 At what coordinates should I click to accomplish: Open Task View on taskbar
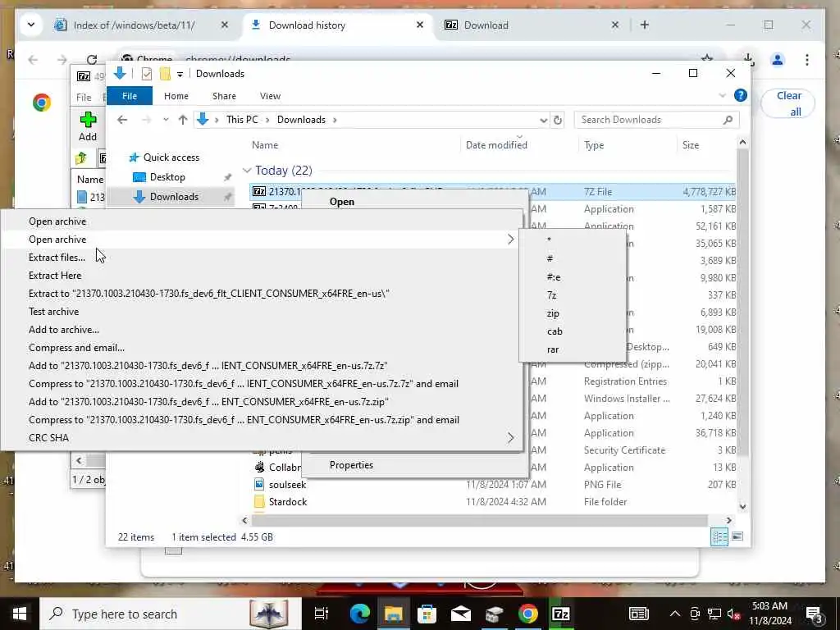(x=321, y=614)
